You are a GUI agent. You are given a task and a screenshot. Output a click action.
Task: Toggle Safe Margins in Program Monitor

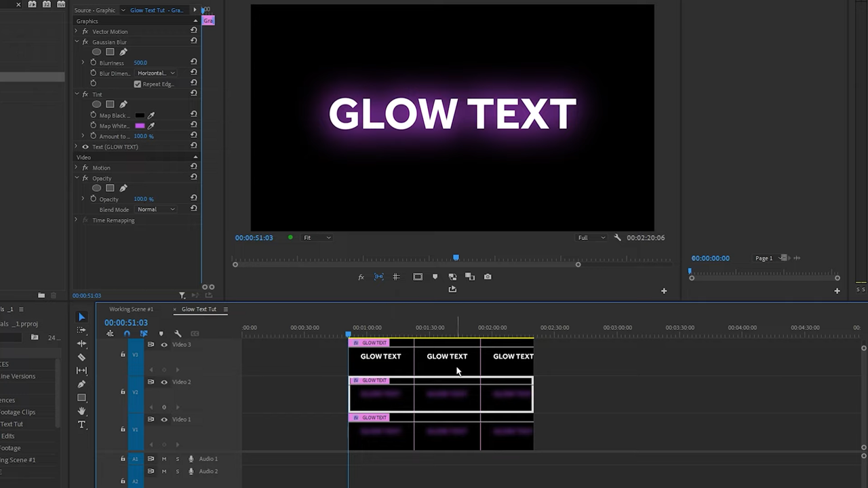pos(418,277)
